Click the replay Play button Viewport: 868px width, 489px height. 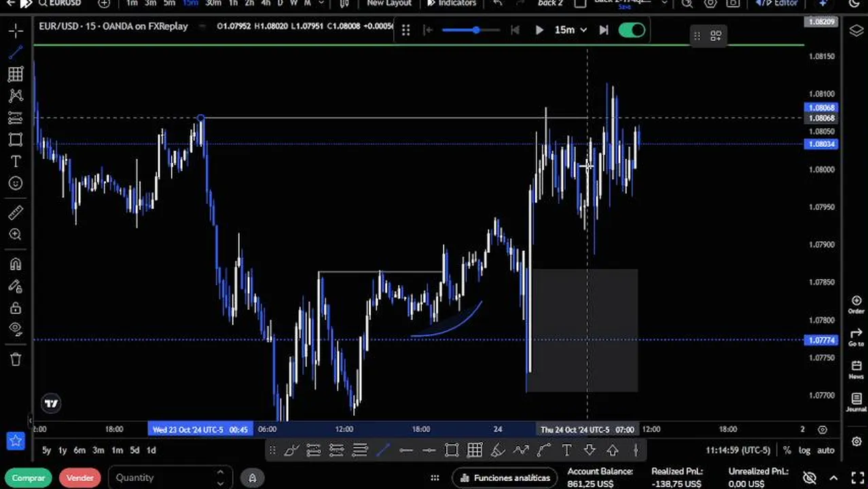point(539,30)
